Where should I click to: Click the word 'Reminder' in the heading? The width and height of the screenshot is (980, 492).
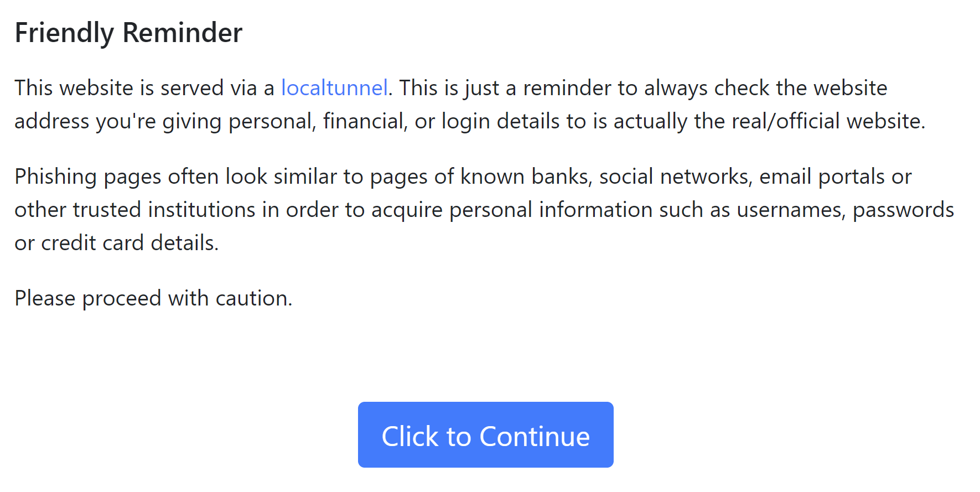[x=182, y=33]
